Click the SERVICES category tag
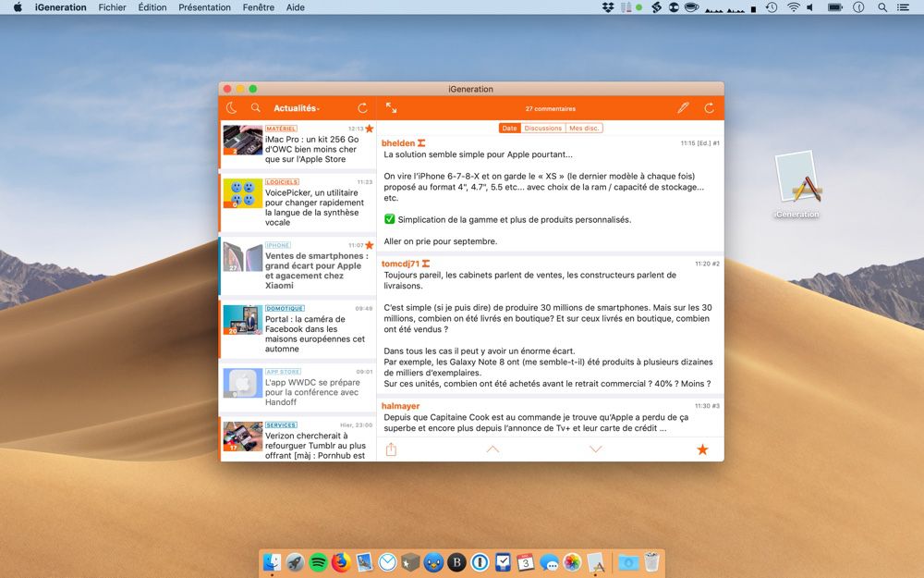Image resolution: width=924 pixels, height=578 pixels. (x=281, y=424)
